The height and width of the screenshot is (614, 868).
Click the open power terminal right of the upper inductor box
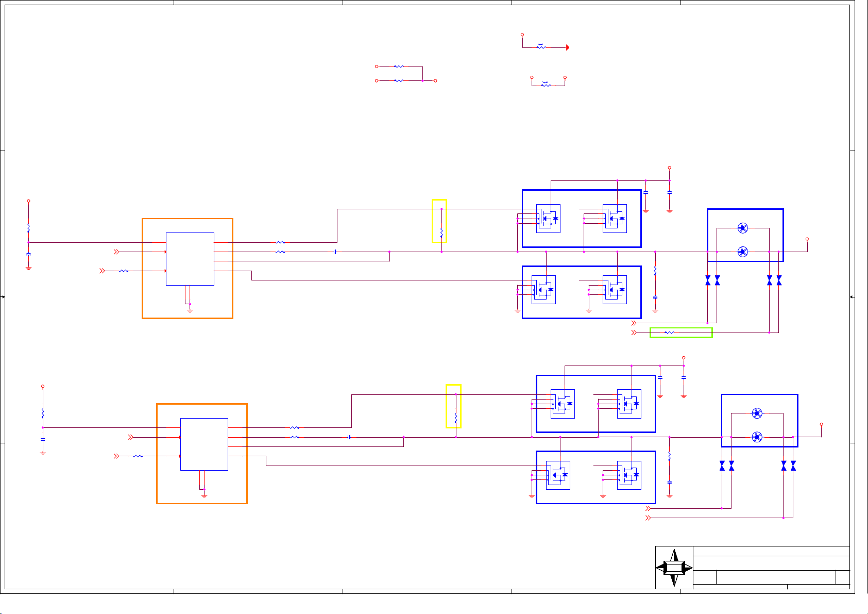[x=807, y=239]
